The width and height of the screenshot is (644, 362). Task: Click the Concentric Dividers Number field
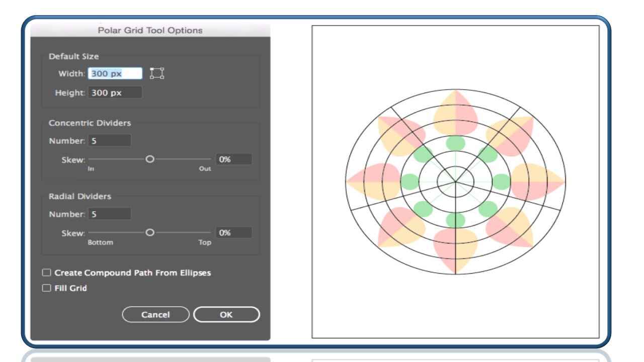pos(110,141)
